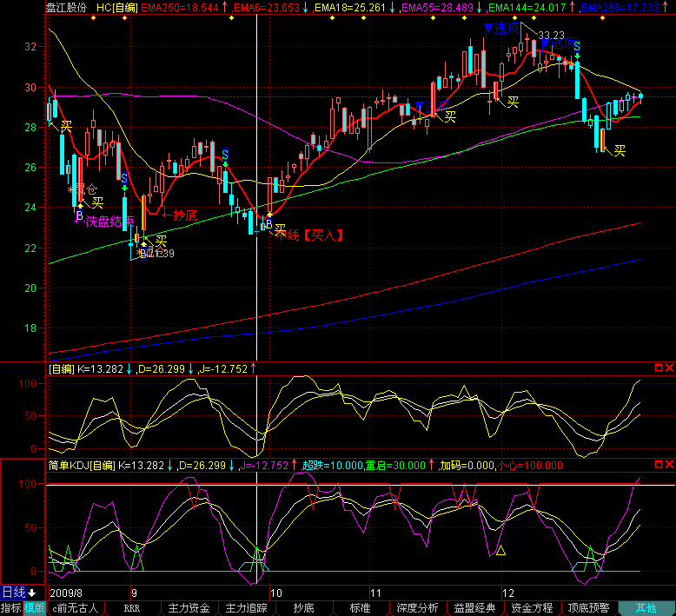Open the 益盟经典 tab

coord(474,608)
